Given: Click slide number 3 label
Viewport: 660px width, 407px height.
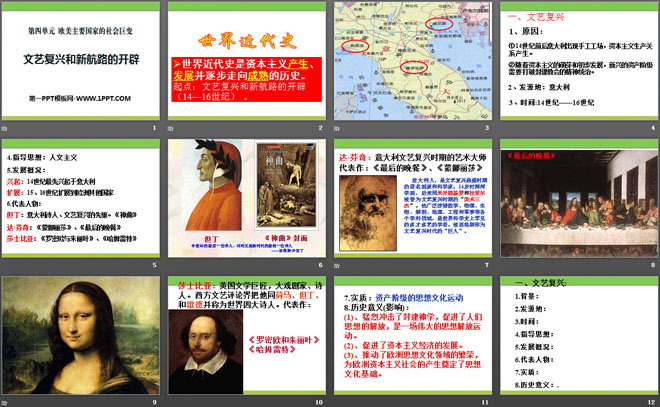Looking at the screenshot, I should (x=487, y=128).
